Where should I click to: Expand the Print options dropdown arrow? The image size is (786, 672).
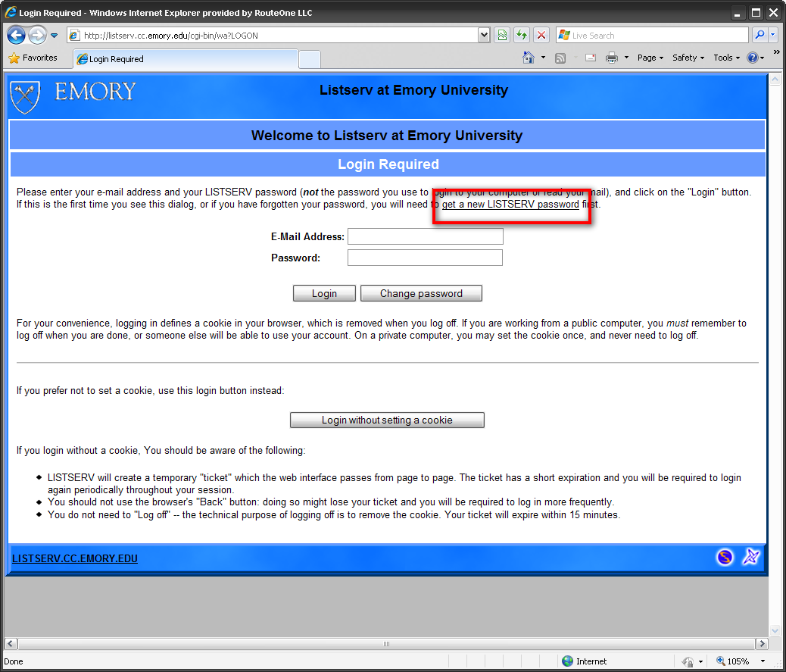[626, 58]
